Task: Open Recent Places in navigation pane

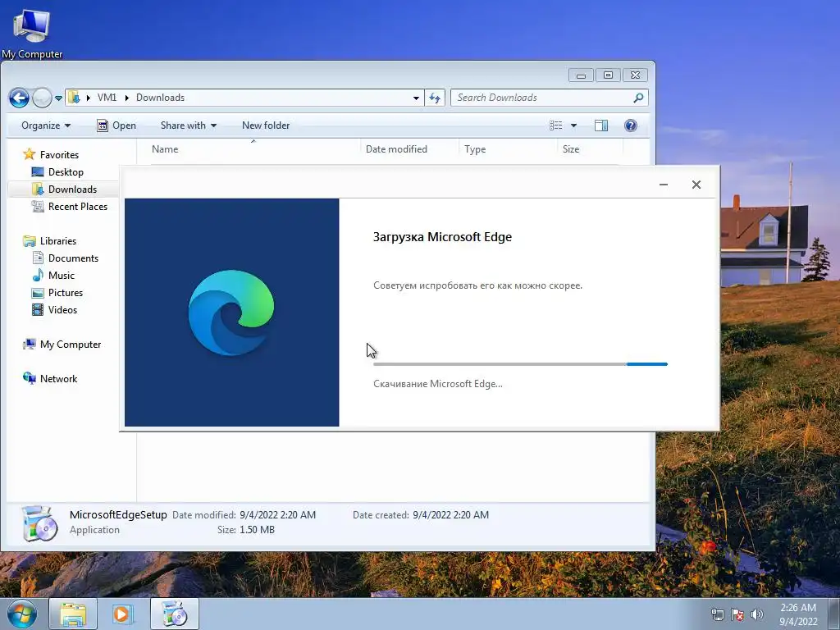Action: 70,206
